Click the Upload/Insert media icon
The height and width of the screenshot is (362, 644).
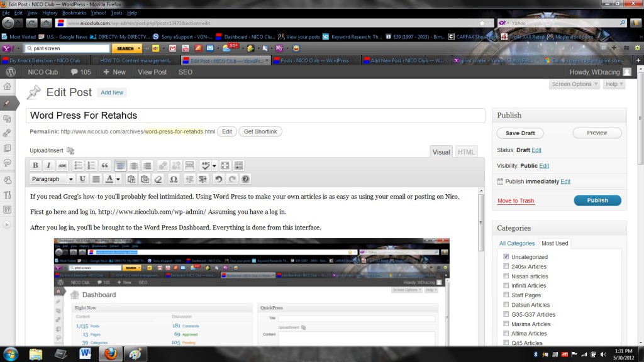point(70,151)
